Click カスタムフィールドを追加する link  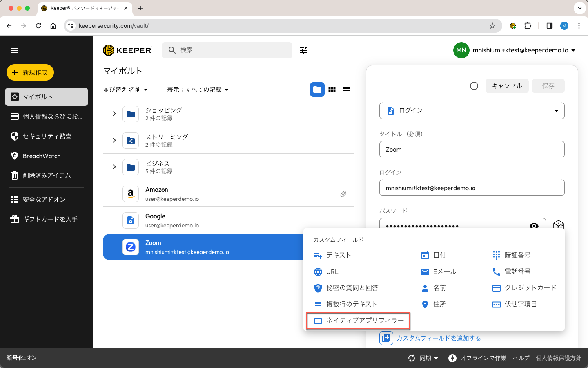click(438, 338)
